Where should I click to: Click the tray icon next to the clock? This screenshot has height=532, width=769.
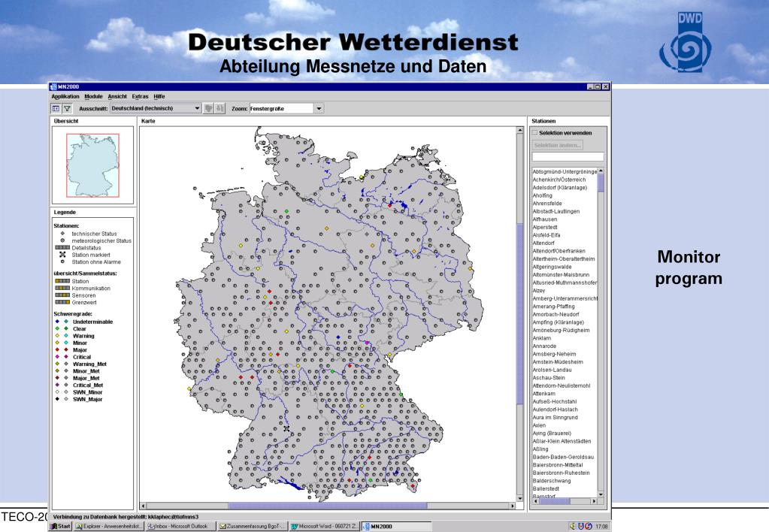(x=589, y=526)
